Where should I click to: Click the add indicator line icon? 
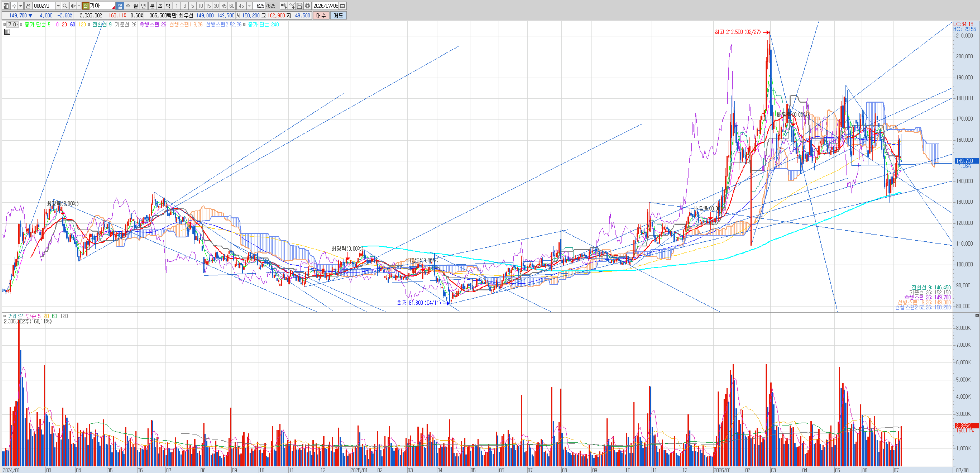pyautogui.click(x=292, y=6)
